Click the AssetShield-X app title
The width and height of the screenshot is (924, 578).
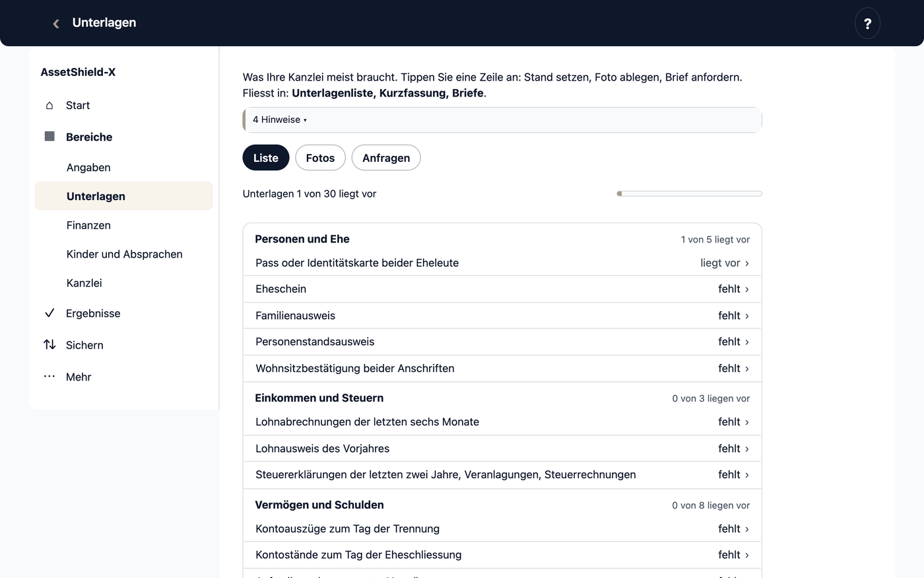pos(78,72)
